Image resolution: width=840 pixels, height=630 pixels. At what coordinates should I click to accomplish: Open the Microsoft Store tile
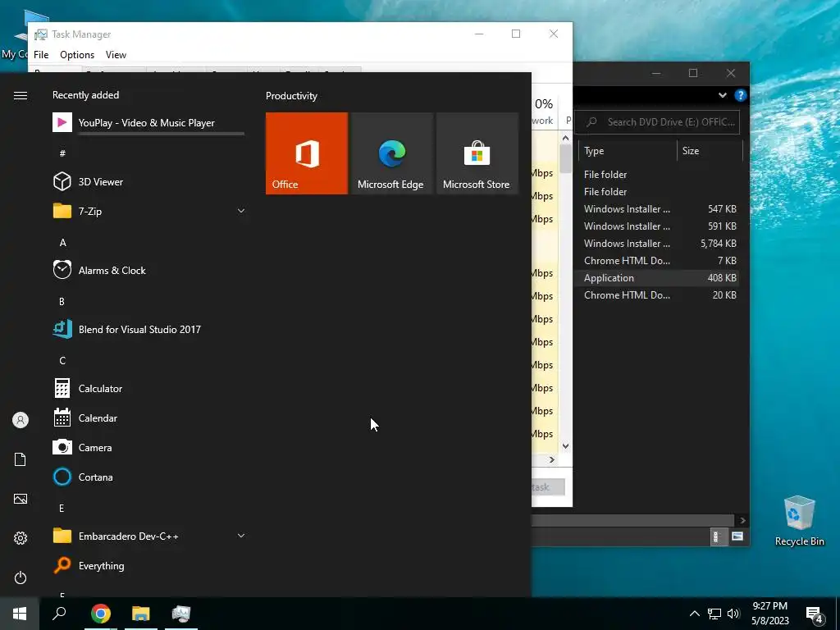pos(477,153)
